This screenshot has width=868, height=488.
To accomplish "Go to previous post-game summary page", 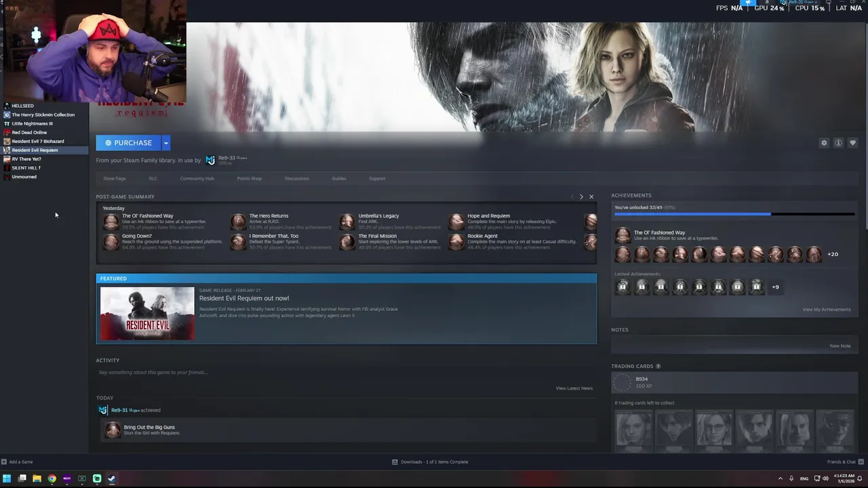I will (x=572, y=197).
